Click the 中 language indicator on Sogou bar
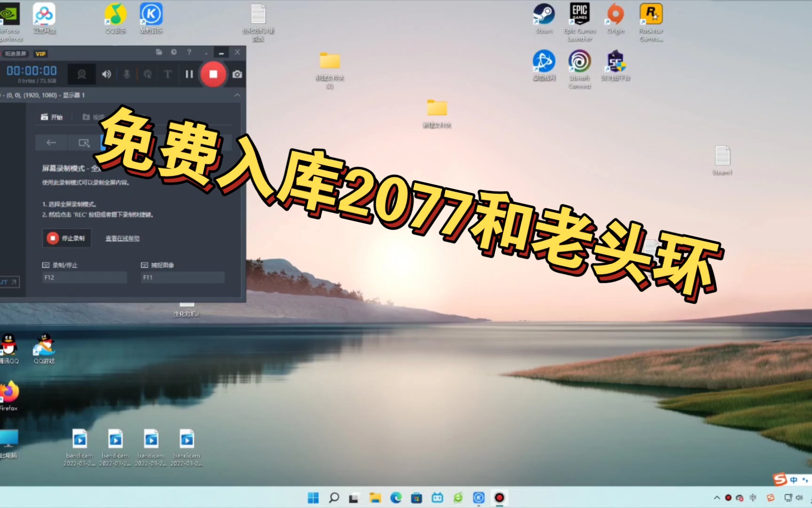 794,480
